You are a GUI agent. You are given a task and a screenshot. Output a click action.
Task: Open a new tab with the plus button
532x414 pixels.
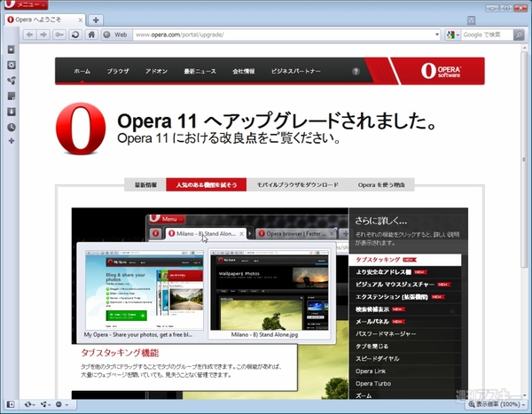click(x=96, y=20)
